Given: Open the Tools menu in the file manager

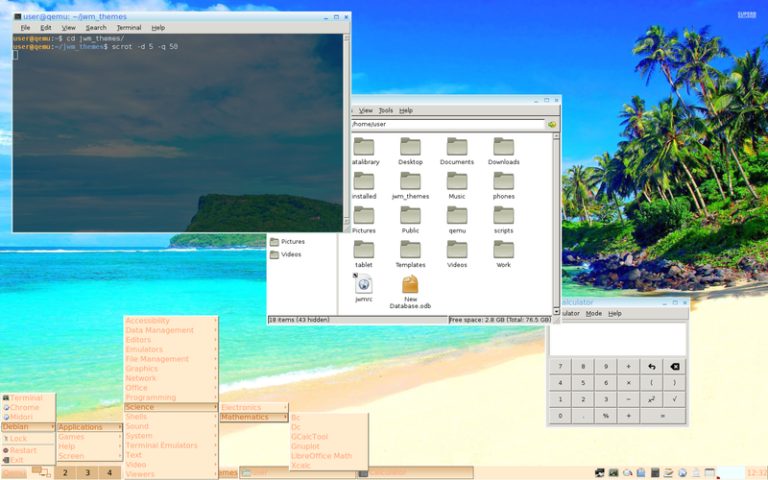Looking at the screenshot, I should 385,110.
